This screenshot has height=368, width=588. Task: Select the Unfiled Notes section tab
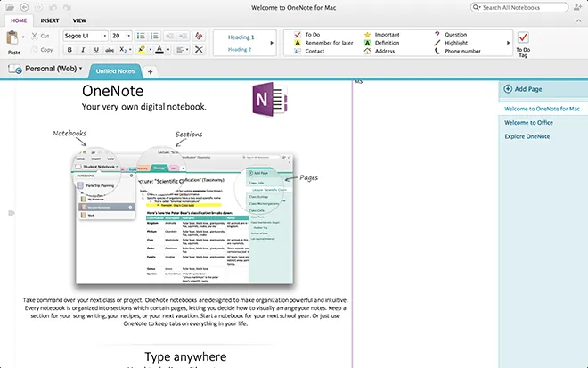[x=115, y=71]
